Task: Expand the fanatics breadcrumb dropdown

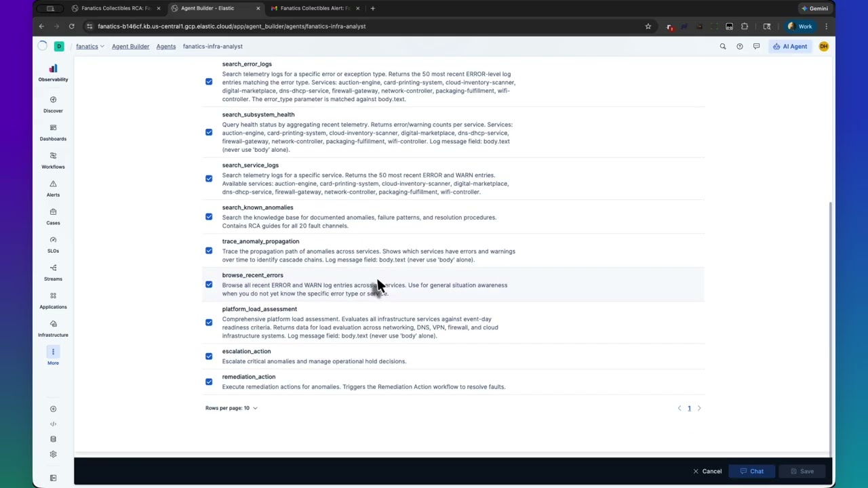Action: pyautogui.click(x=90, y=46)
